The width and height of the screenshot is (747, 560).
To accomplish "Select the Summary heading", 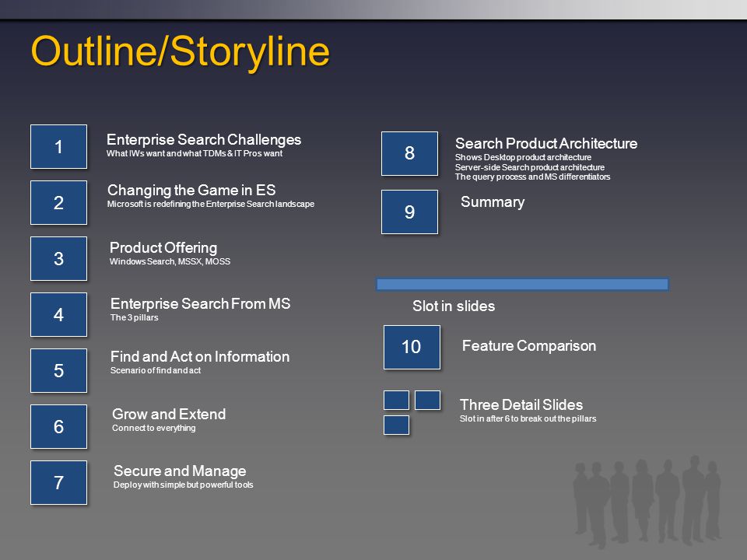I will coord(493,202).
